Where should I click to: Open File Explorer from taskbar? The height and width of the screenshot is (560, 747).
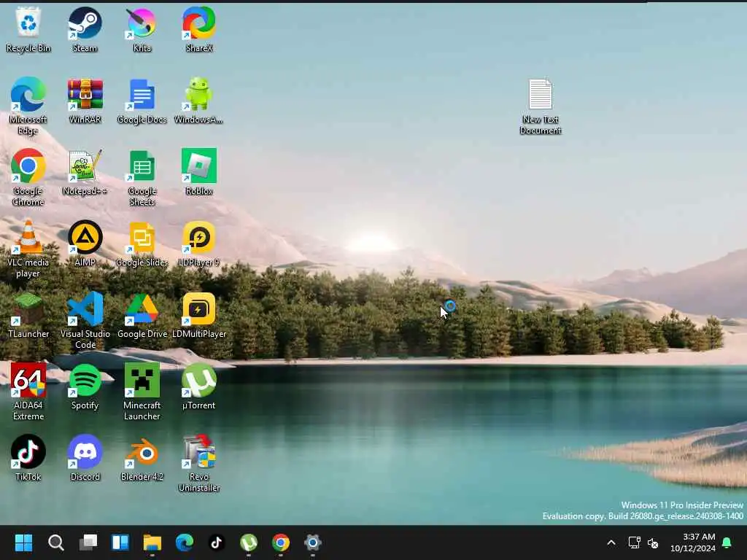point(152,542)
